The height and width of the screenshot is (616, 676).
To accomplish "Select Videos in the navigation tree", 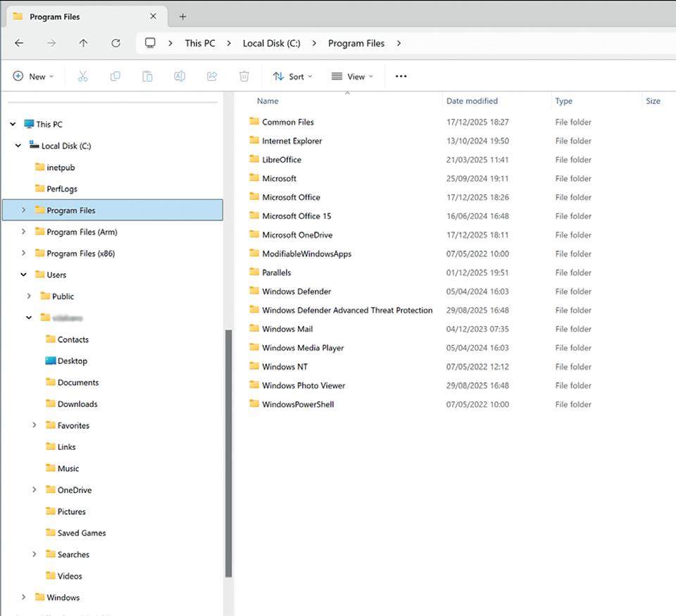I will 64,576.
